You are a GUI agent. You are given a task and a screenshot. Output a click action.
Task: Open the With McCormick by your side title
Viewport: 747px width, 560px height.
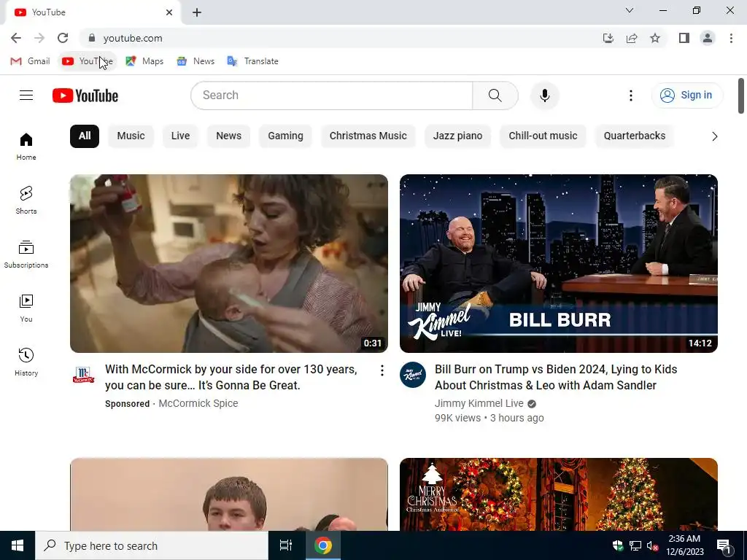pyautogui.click(x=231, y=377)
